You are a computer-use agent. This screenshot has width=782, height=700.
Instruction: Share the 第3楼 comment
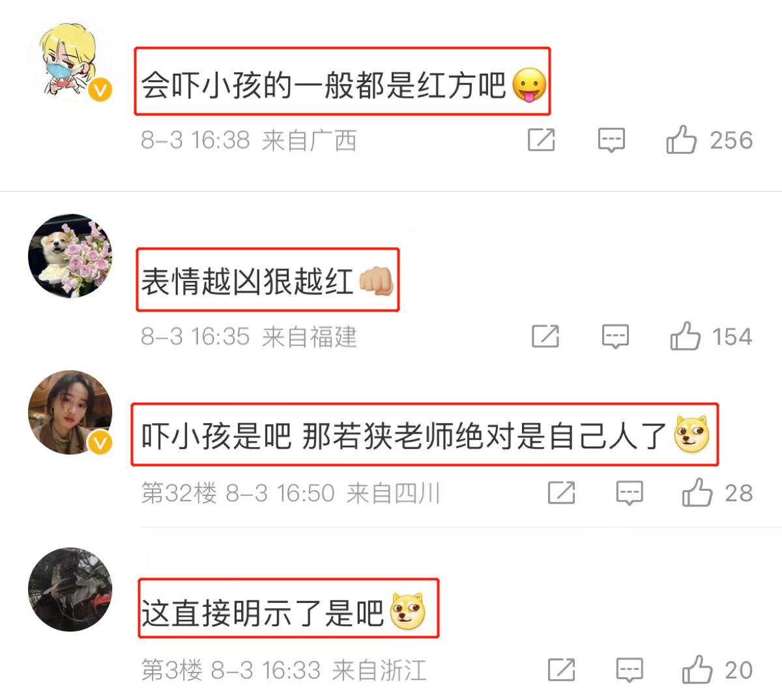point(561,669)
